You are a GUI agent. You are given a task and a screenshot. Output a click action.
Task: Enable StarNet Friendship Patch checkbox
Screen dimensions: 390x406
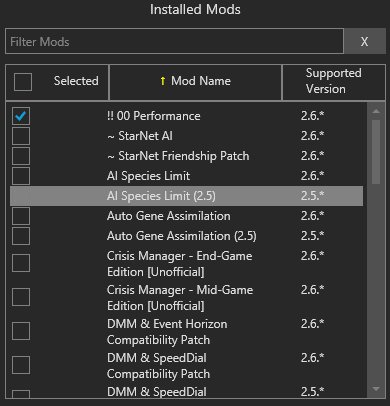click(x=21, y=156)
